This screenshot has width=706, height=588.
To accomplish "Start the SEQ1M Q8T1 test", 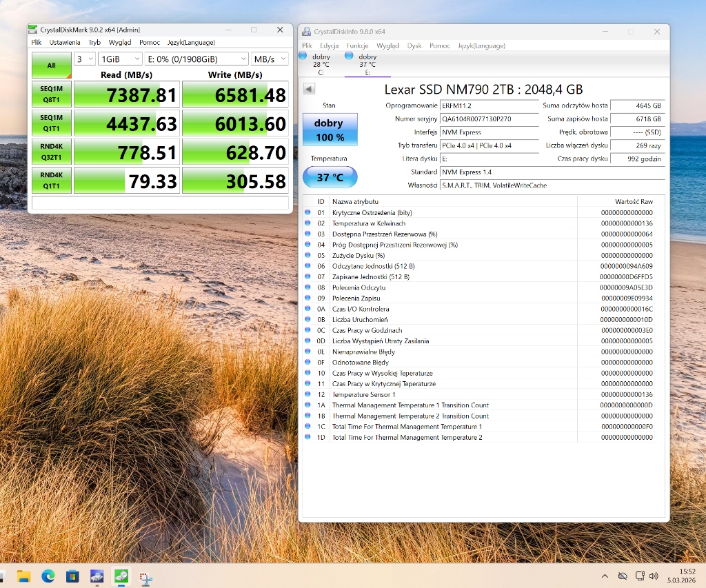I will (51, 94).
